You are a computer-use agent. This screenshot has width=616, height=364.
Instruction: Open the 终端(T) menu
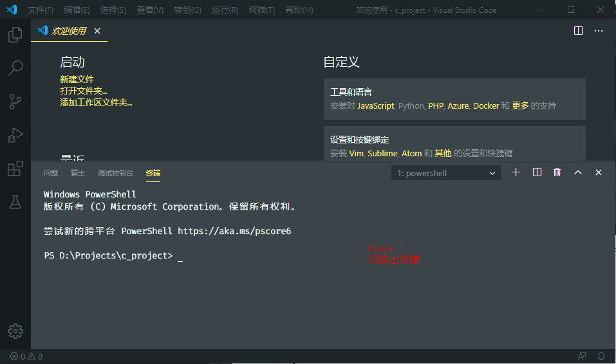click(261, 10)
